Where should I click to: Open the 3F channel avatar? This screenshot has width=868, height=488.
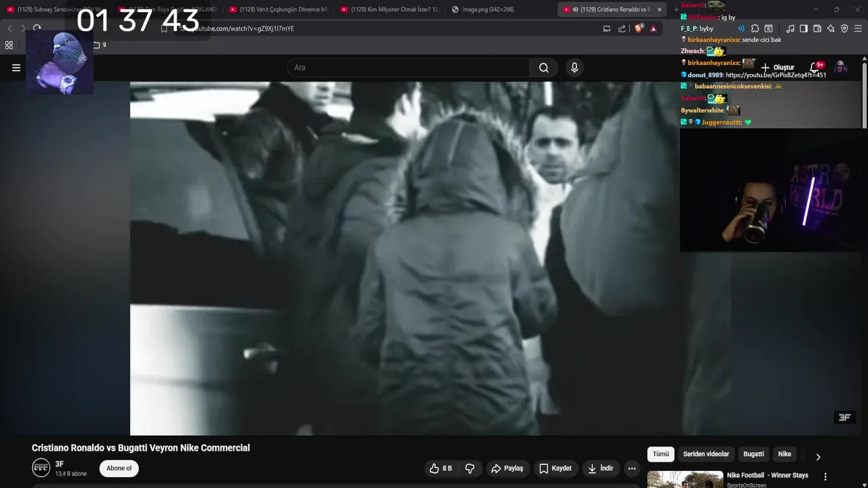point(41,468)
